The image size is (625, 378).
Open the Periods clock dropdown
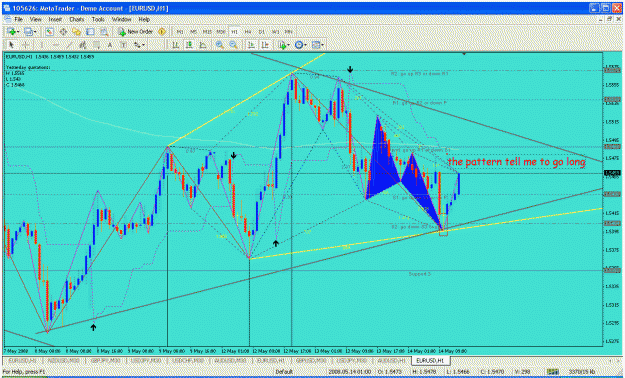coord(301,45)
